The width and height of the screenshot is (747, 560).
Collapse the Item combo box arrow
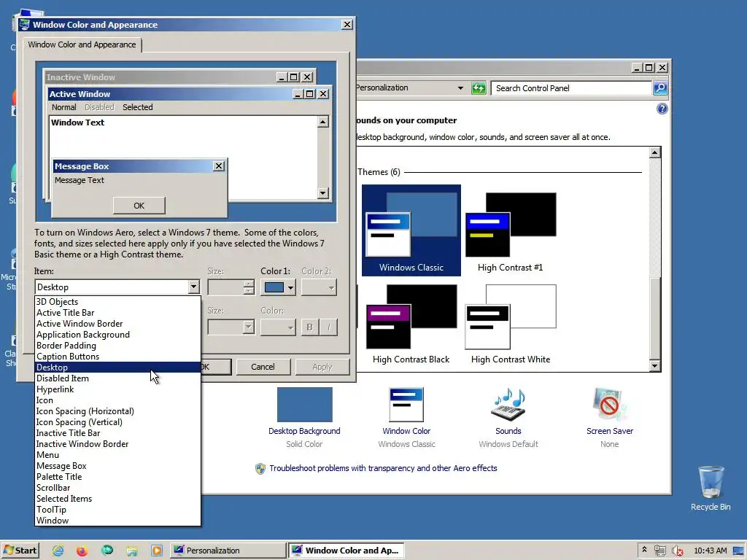click(193, 287)
